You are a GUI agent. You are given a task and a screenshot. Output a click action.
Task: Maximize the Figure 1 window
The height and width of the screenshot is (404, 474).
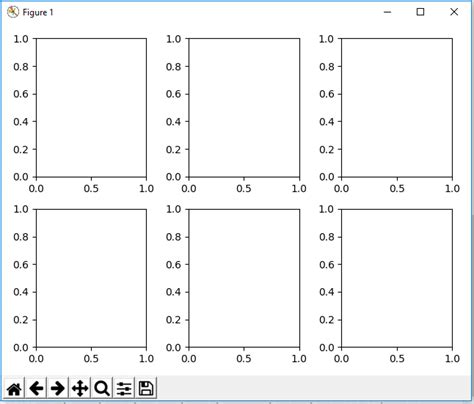click(420, 12)
